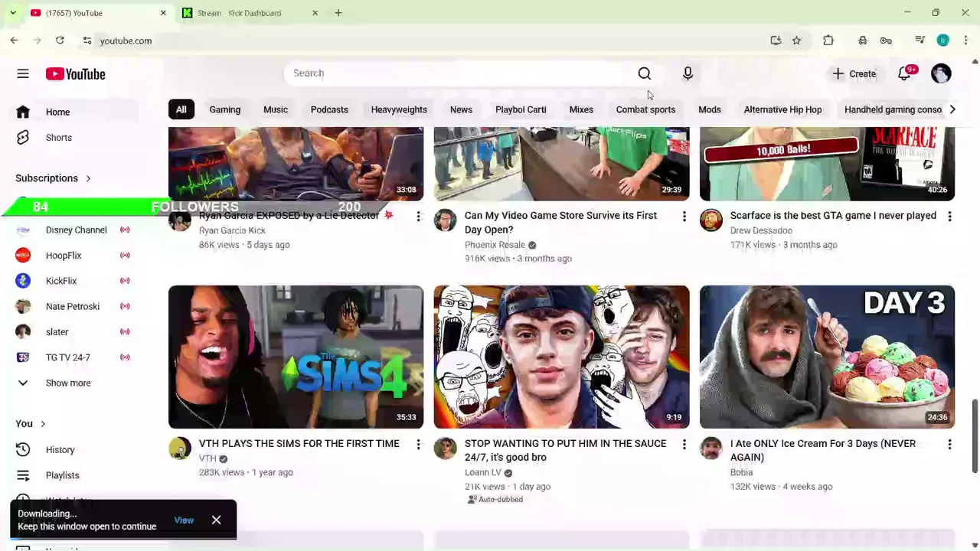Expand the You section arrow
The image size is (980, 551).
43,424
